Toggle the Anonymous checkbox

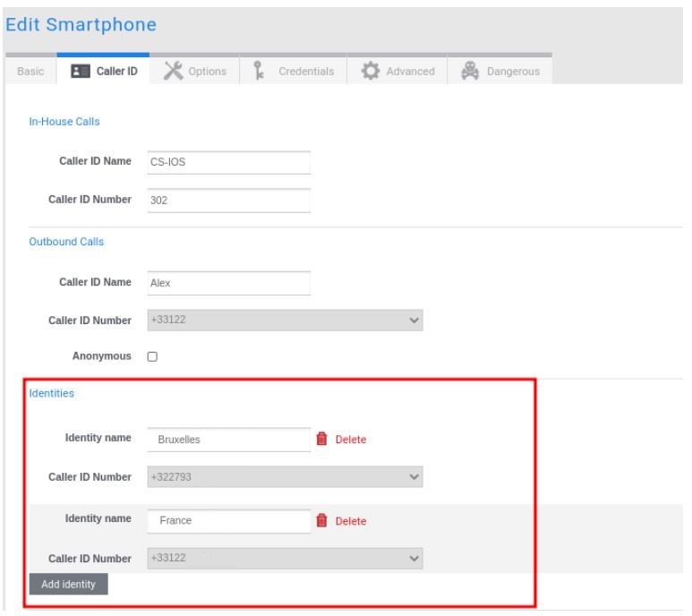[x=152, y=356]
